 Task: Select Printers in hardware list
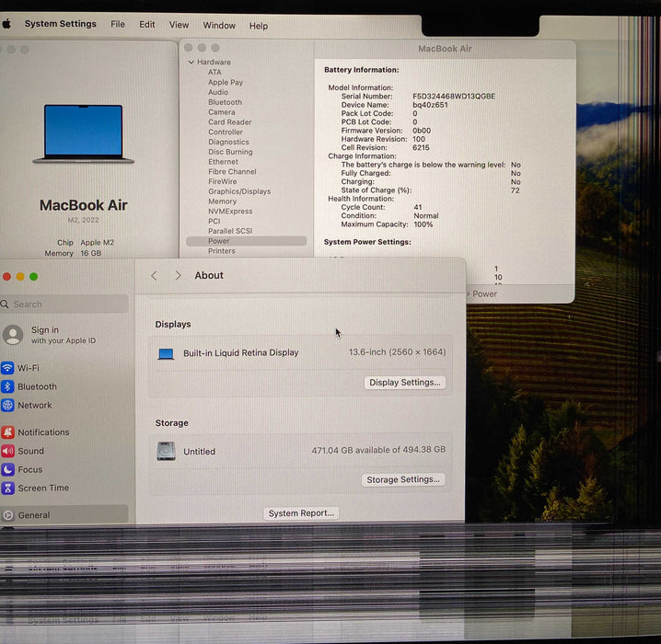click(x=221, y=251)
